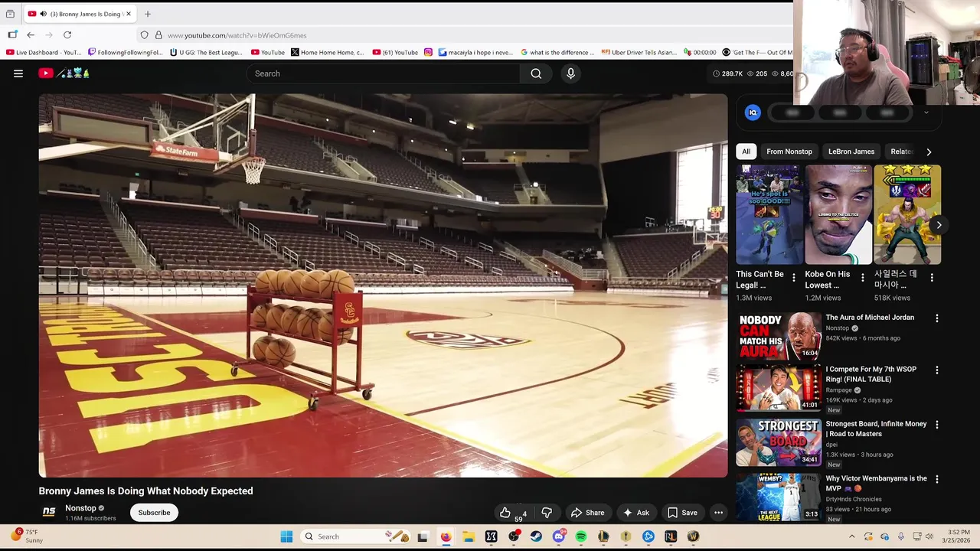
Task: Open the X 'Home Home Home' bookmark
Action: pos(328,53)
